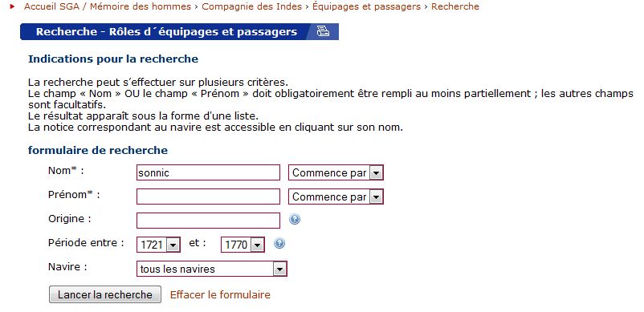Open the Nom 'Commence par' dropdown
Viewport: 644px width, 312px height.
pos(336,172)
